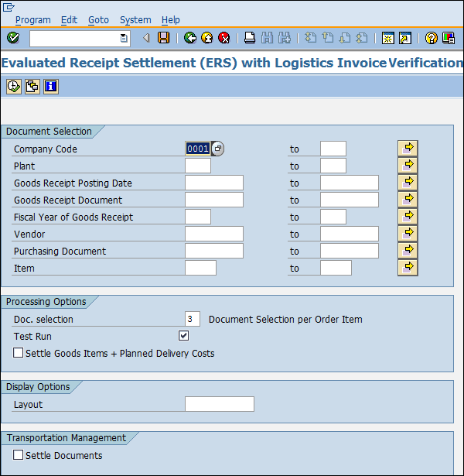Click the Vendor from field
The width and height of the screenshot is (464, 476).
pos(214,234)
